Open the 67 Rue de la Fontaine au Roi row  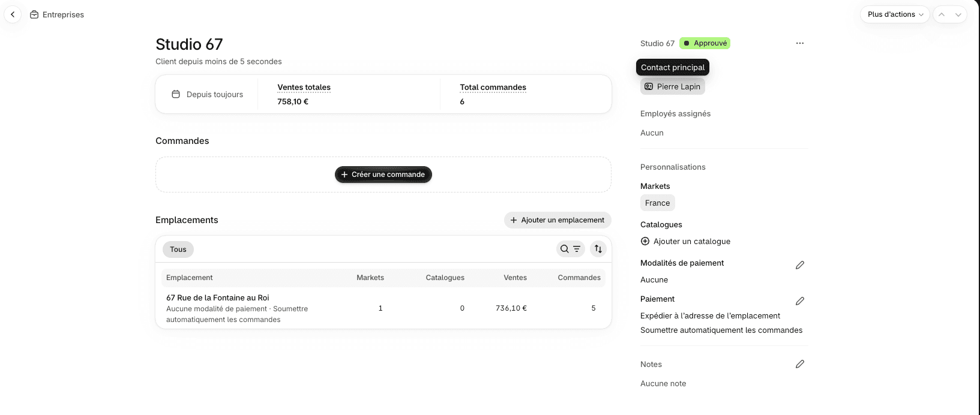coord(383,308)
